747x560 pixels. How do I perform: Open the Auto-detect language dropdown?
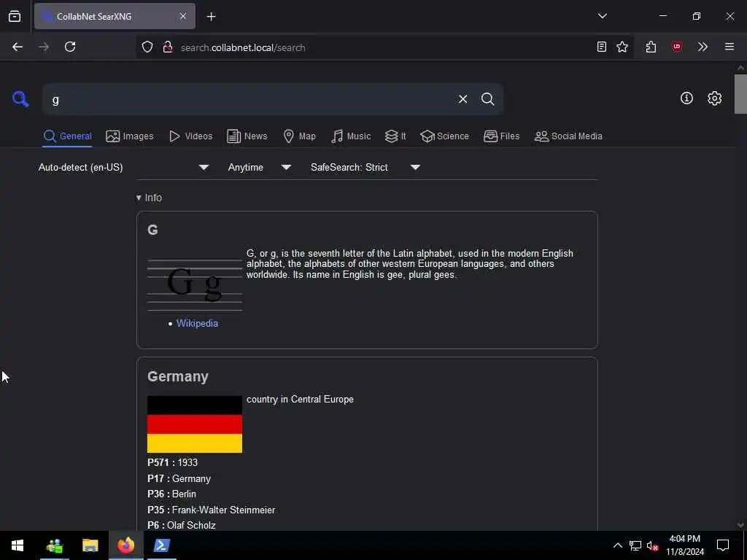point(123,167)
